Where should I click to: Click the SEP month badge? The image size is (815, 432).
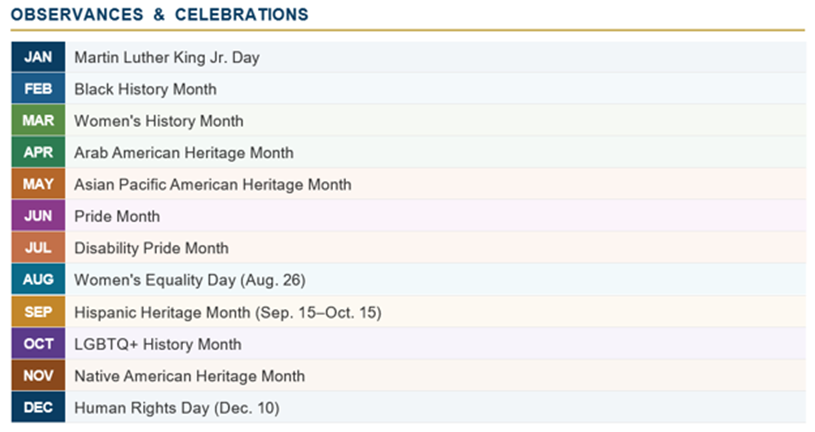point(38,312)
